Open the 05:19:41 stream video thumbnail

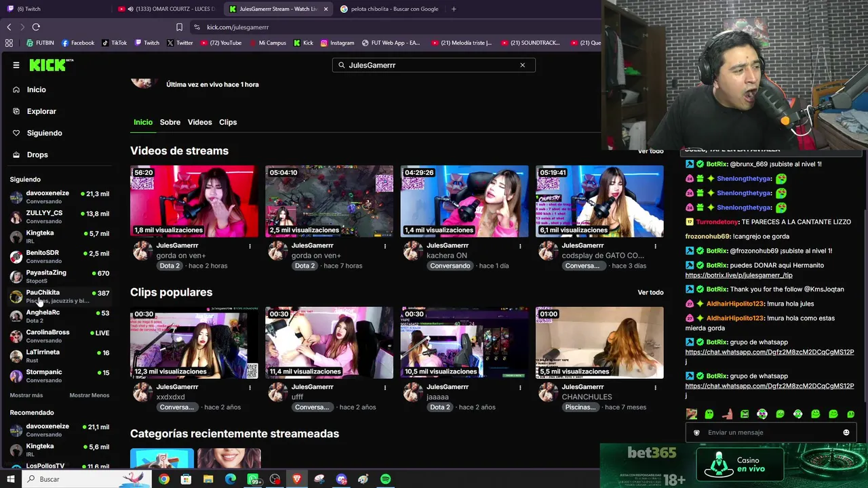pos(599,201)
